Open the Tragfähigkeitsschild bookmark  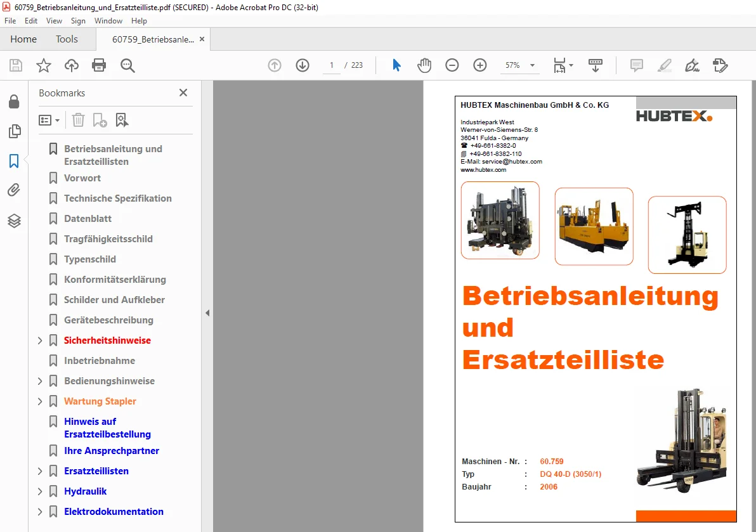tap(108, 239)
